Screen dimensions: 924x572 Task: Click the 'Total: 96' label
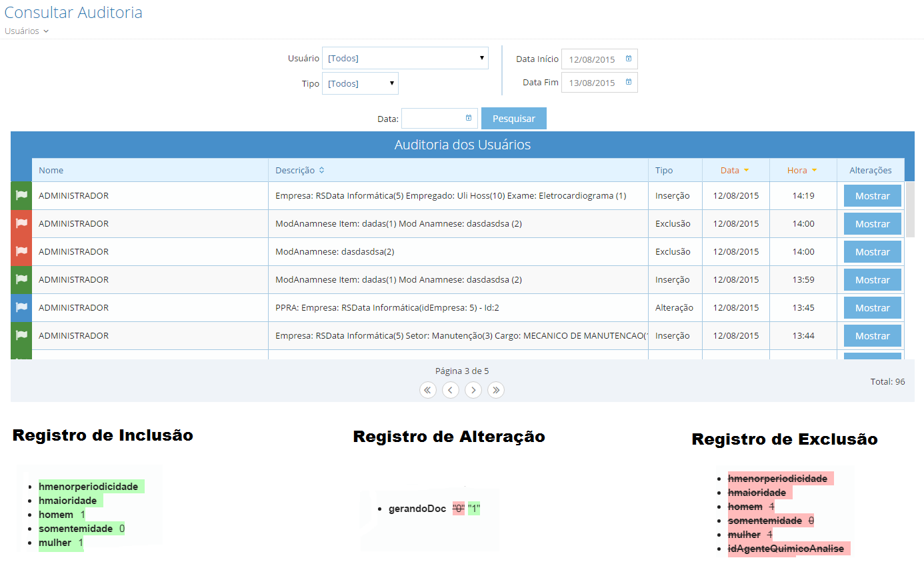pos(888,381)
